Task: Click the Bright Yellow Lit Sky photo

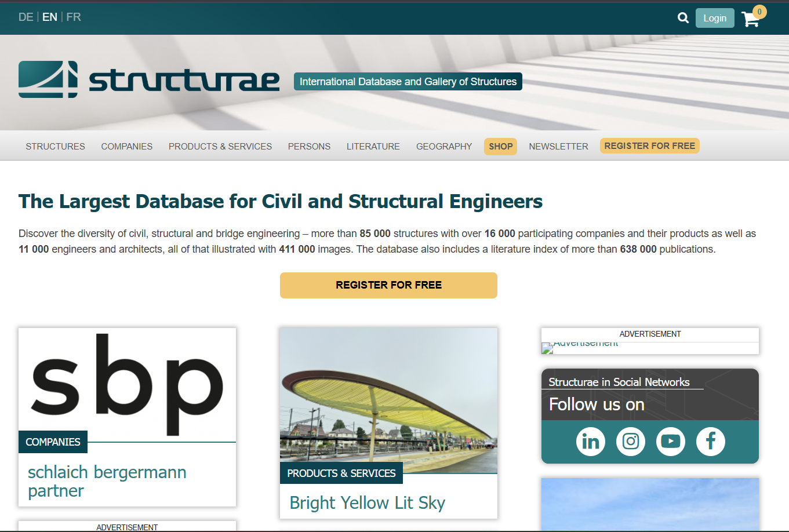Action: coord(388,400)
